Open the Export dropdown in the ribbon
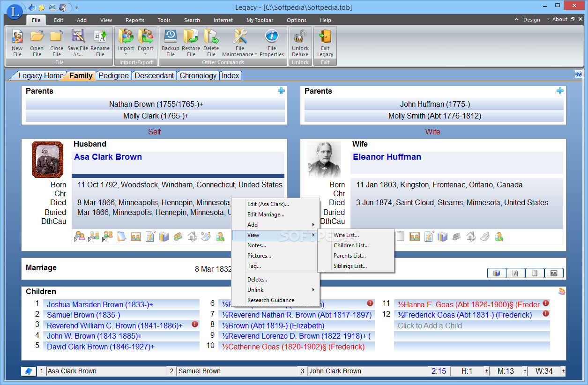Image resolution: width=588 pixels, height=385 pixels. tap(145, 43)
